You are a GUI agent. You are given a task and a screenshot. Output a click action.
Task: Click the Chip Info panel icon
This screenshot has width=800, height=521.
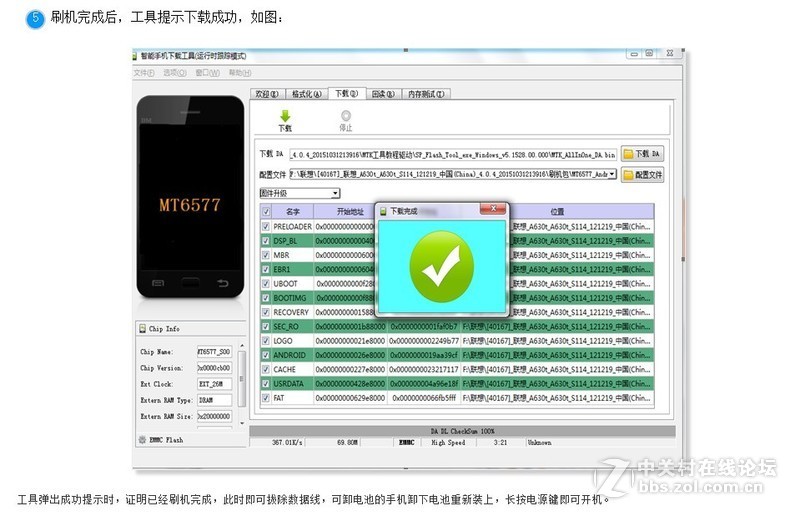pyautogui.click(x=142, y=329)
